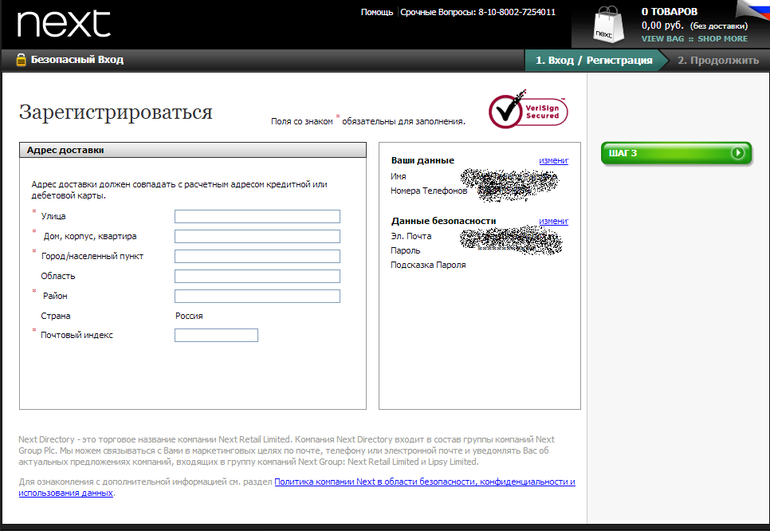
Task: Click the Подсказка Пароля label
Action: 428,265
